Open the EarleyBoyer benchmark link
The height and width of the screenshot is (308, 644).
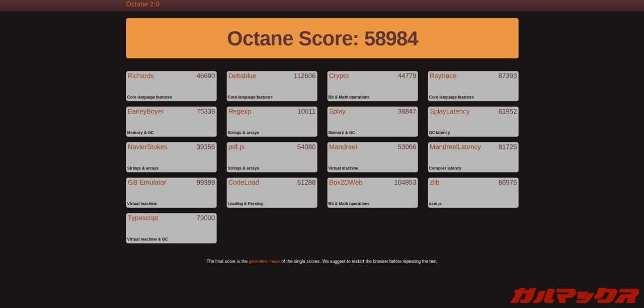pyautogui.click(x=146, y=112)
